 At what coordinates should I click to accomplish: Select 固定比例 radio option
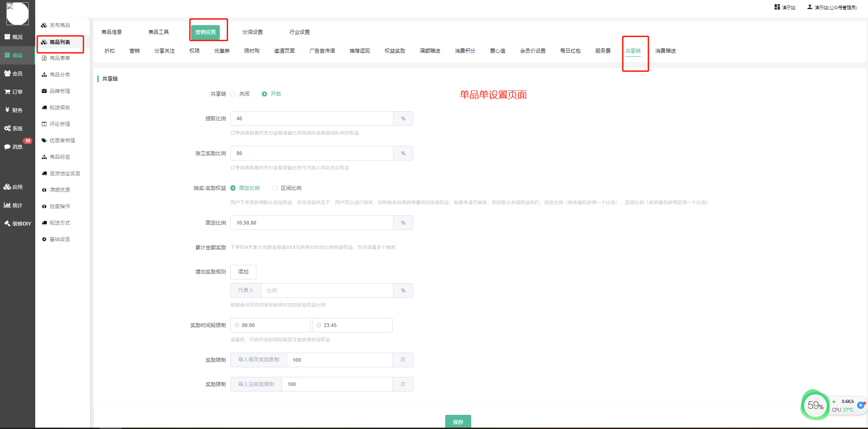coord(233,188)
